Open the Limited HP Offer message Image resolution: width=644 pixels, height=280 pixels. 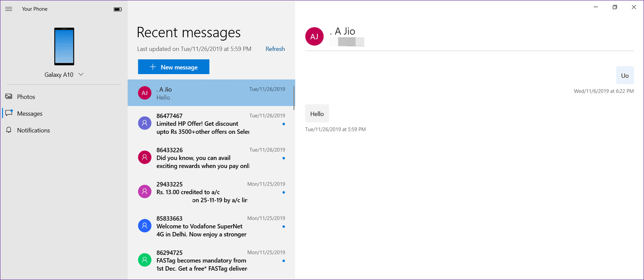211,124
